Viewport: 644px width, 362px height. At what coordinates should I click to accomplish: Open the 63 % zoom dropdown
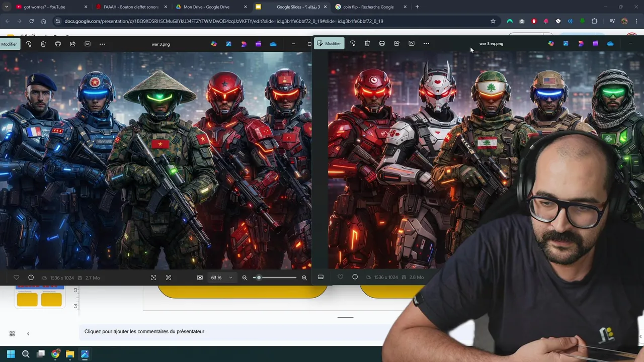[x=222, y=278]
